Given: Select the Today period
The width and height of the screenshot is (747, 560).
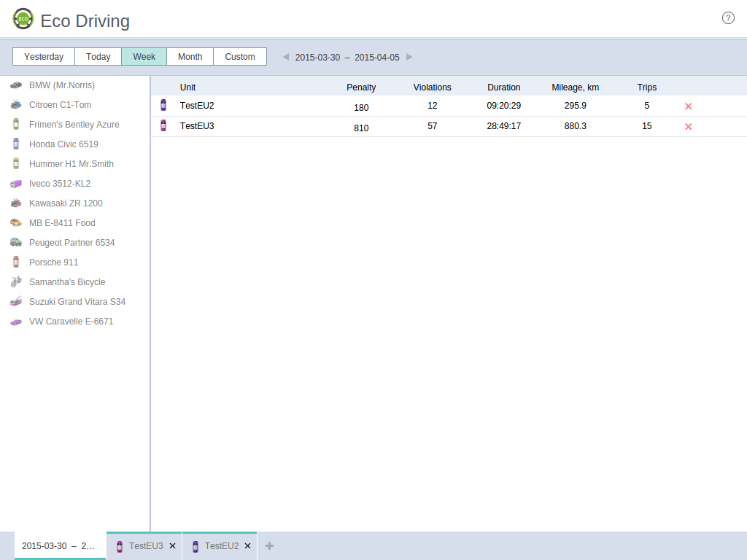Looking at the screenshot, I should coord(98,57).
